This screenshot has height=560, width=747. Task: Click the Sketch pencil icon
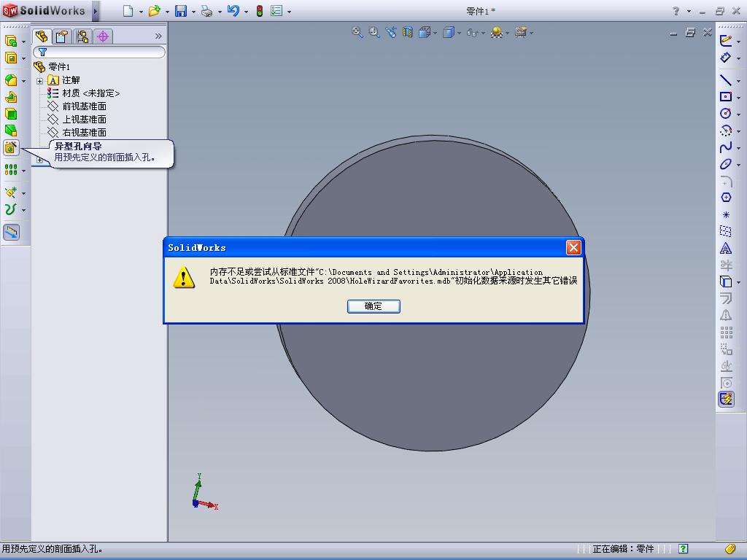click(x=726, y=41)
